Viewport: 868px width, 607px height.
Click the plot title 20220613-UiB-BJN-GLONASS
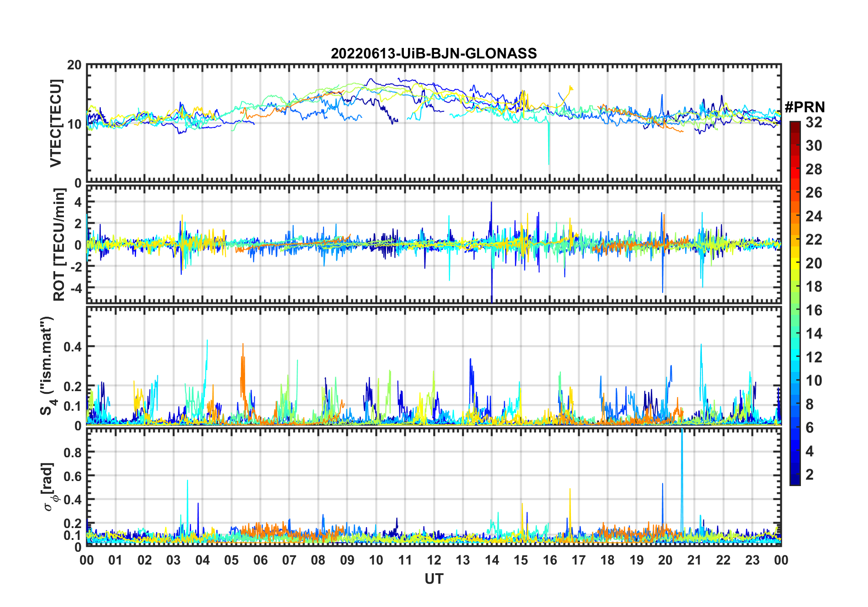click(434, 53)
